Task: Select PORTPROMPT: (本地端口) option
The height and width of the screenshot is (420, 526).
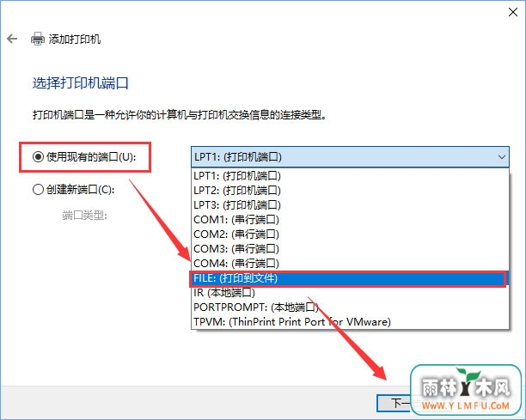Action: (x=350, y=307)
